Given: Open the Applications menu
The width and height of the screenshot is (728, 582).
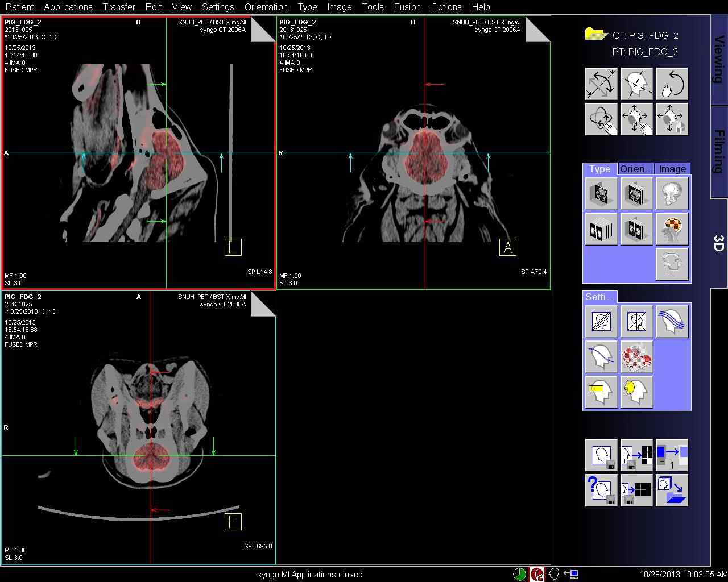Looking at the screenshot, I should (x=68, y=7).
